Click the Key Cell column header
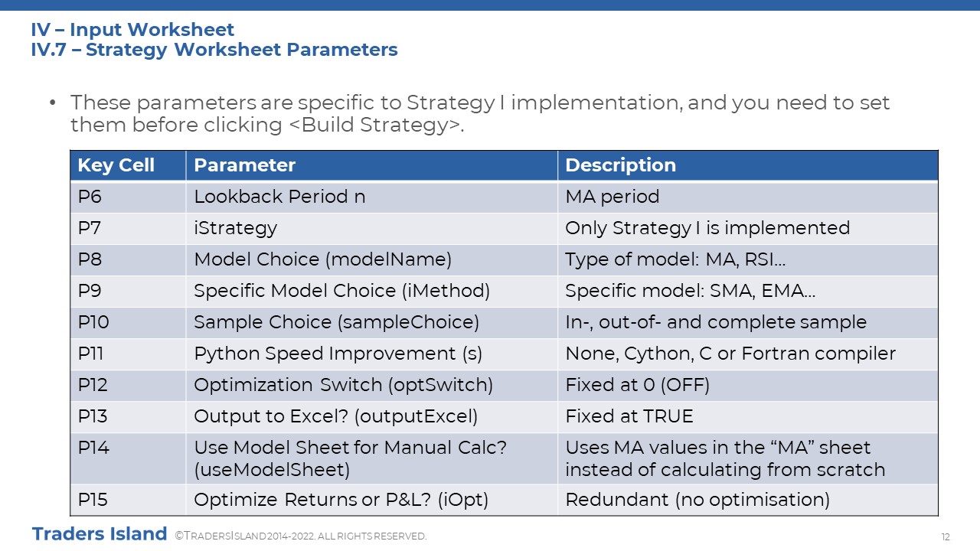The image size is (980, 551). (x=128, y=165)
